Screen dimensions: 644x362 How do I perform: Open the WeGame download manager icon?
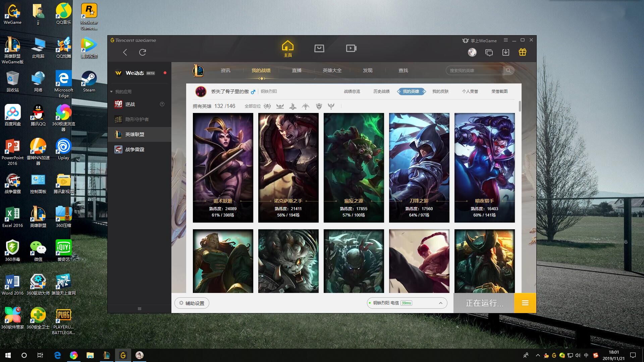point(506,52)
